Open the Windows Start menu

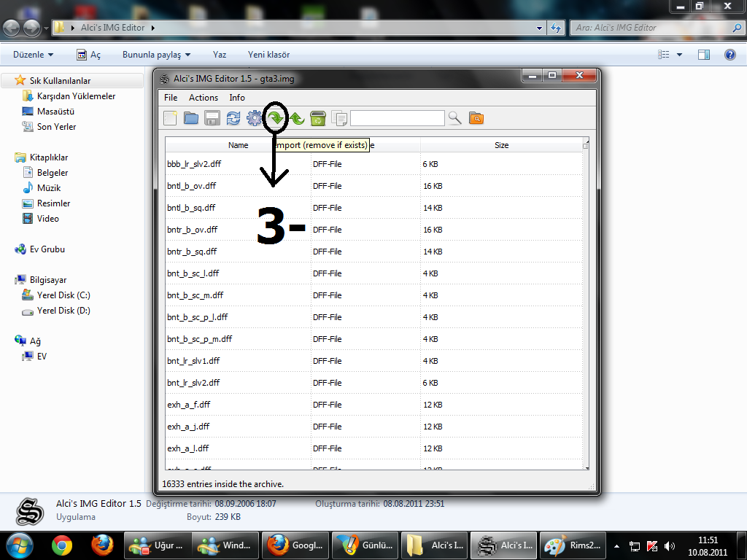coord(20,545)
